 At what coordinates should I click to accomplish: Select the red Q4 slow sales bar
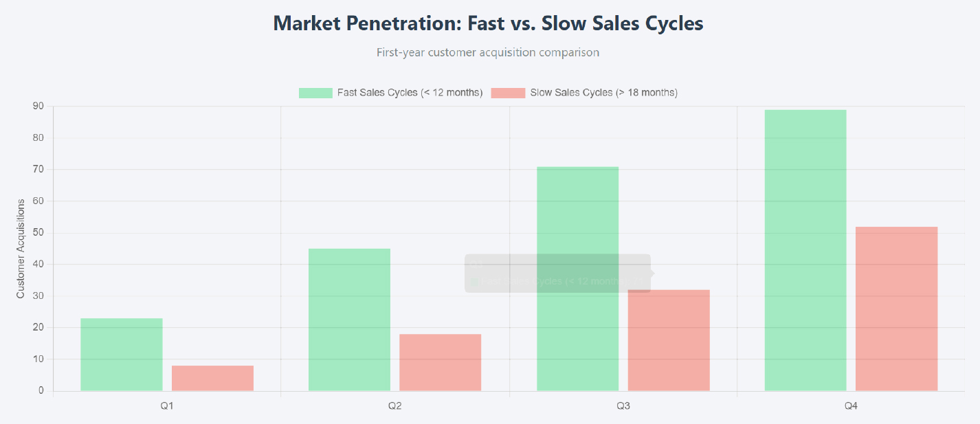pyautogui.click(x=896, y=309)
